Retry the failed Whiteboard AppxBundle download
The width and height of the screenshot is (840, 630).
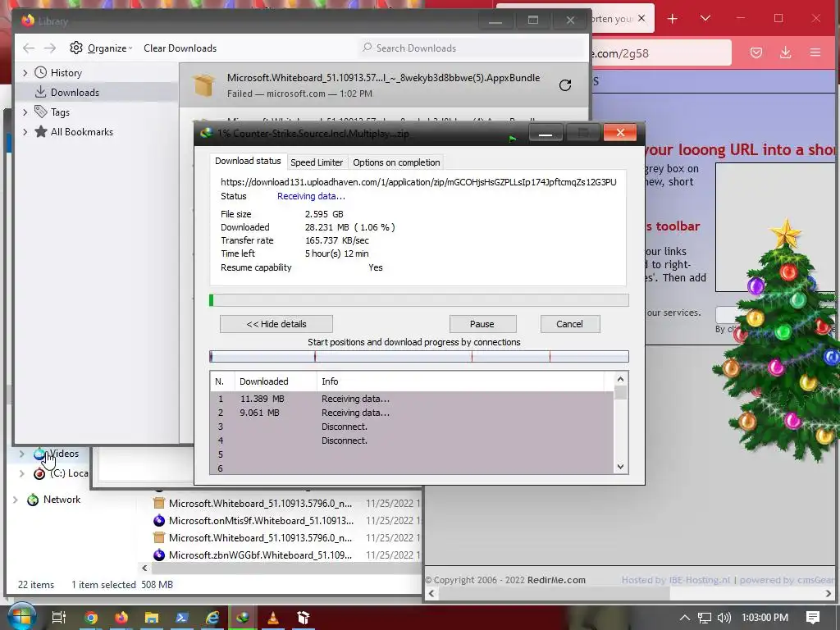[564, 85]
